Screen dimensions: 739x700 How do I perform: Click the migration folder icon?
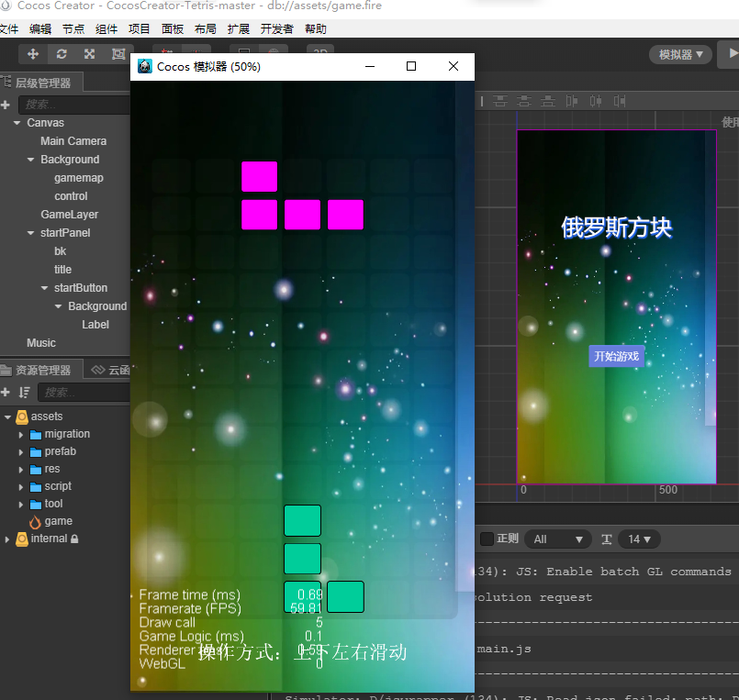point(36,434)
